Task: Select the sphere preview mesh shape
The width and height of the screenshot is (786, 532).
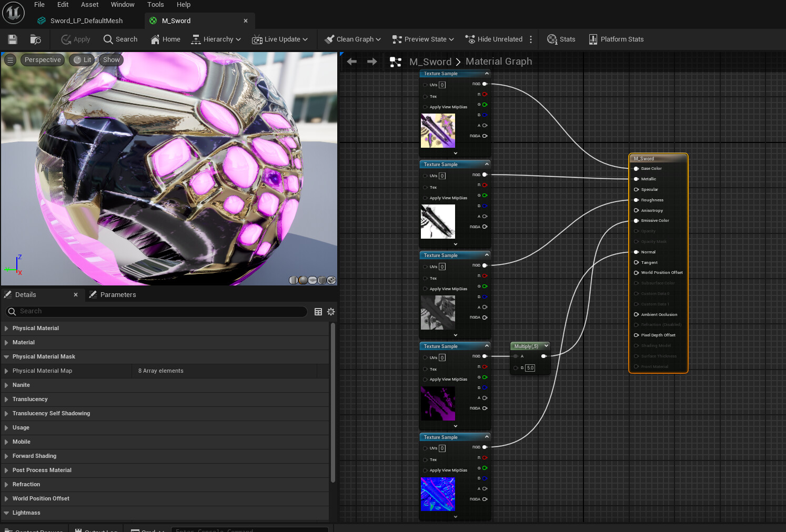Action: [x=303, y=280]
